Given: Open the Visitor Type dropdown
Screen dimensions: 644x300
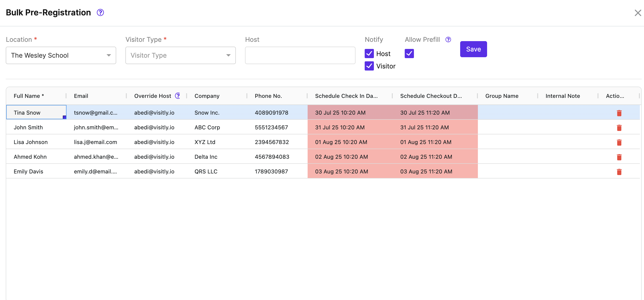Looking at the screenshot, I should pyautogui.click(x=180, y=55).
